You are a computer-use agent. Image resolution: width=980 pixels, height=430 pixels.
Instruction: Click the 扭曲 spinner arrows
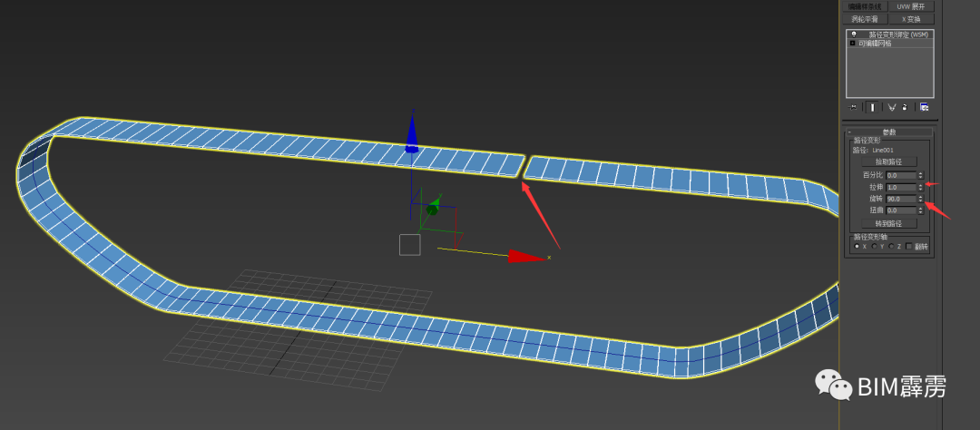coord(921,210)
